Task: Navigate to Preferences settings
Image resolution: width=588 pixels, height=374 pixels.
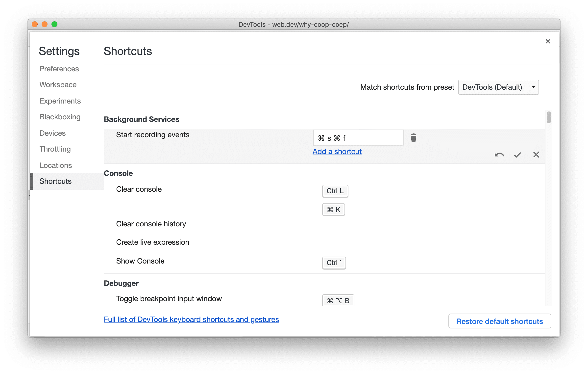Action: point(59,68)
